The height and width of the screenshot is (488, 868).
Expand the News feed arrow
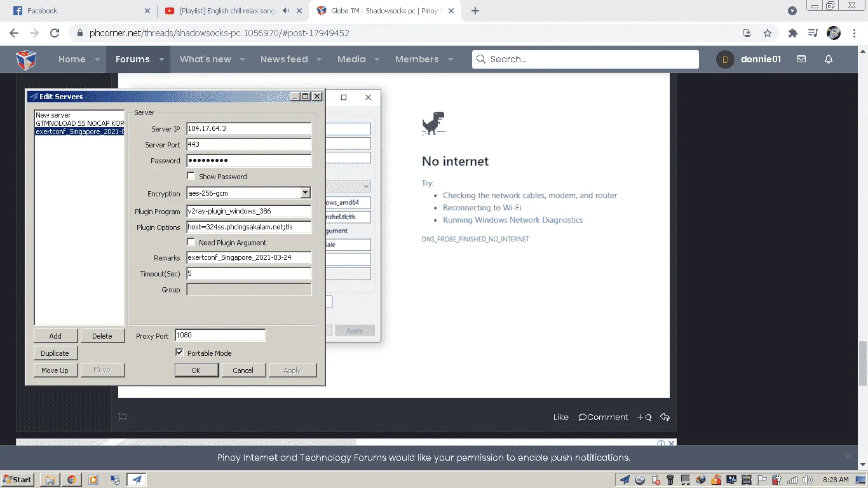[x=319, y=59]
